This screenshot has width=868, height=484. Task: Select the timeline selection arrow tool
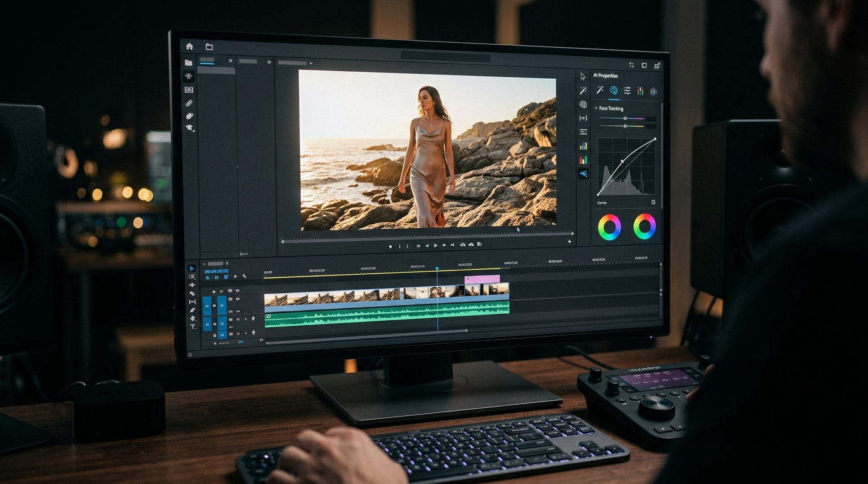pos(192,268)
